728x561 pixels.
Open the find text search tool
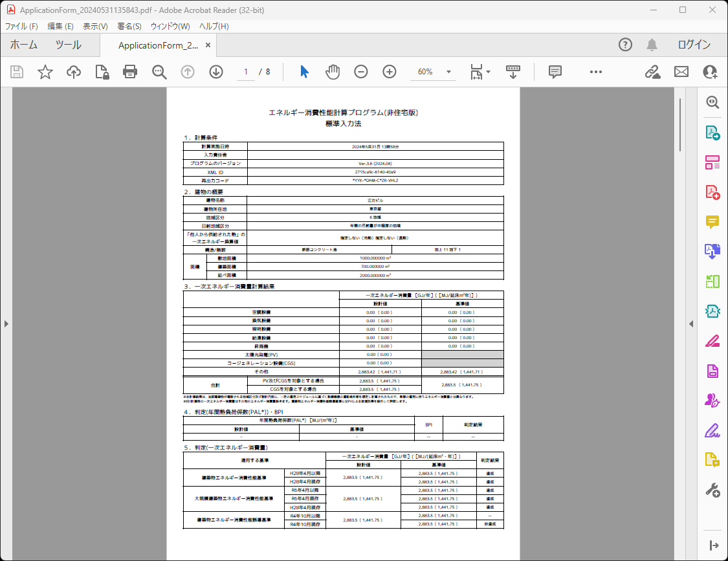click(x=159, y=72)
